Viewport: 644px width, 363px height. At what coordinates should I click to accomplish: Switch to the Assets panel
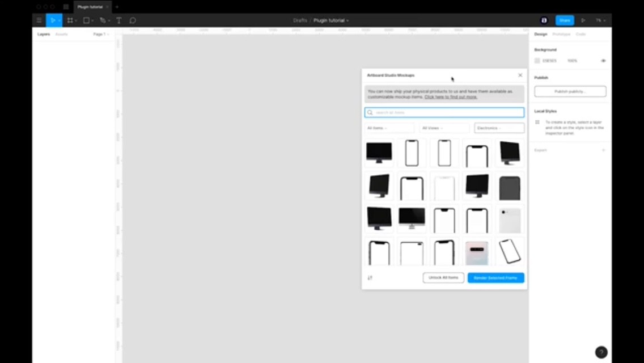point(61,34)
